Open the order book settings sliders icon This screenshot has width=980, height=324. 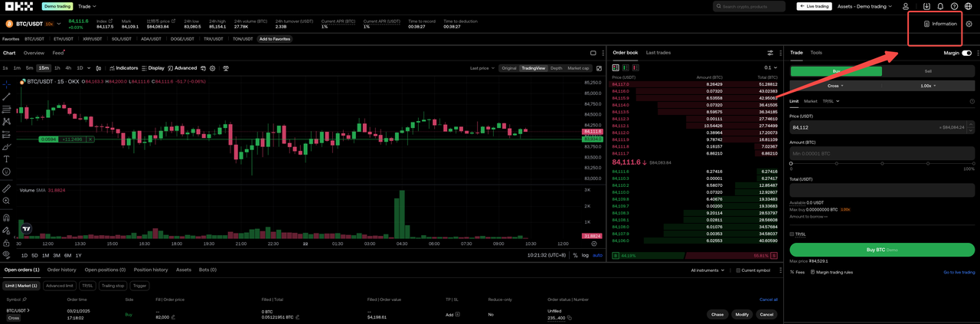(770, 53)
